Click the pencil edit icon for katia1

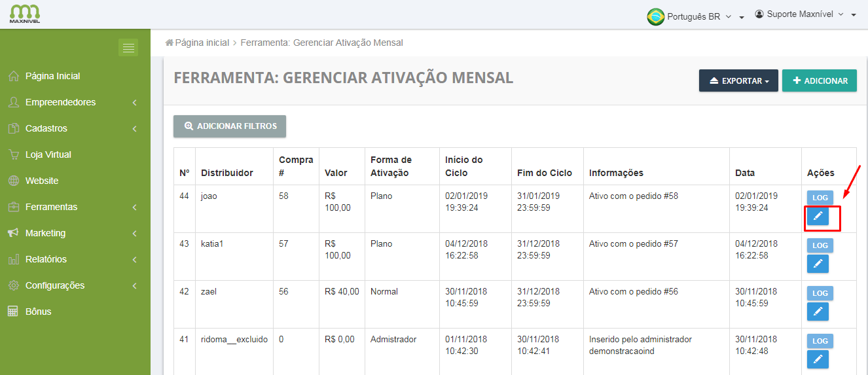(818, 264)
